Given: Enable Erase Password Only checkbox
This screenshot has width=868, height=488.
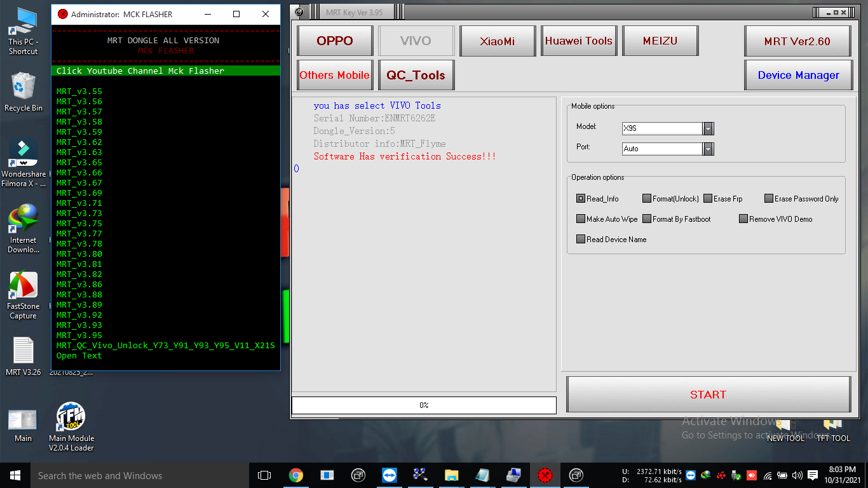Looking at the screenshot, I should click(x=769, y=199).
